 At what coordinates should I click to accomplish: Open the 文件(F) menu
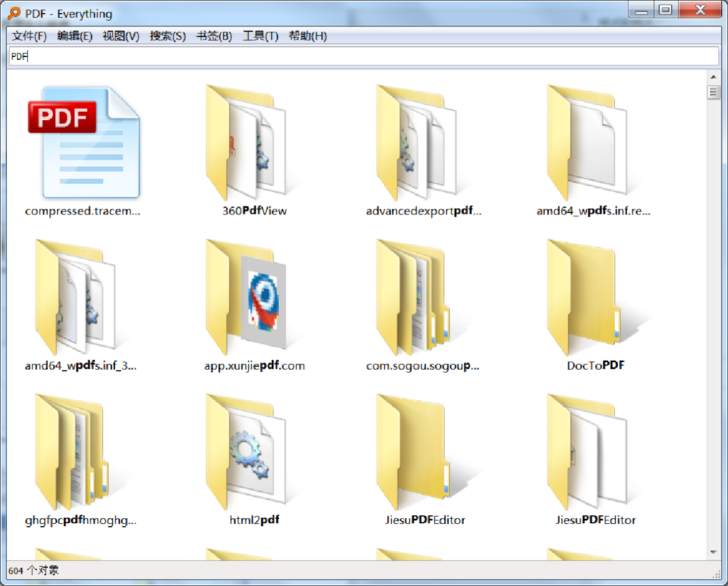point(29,36)
